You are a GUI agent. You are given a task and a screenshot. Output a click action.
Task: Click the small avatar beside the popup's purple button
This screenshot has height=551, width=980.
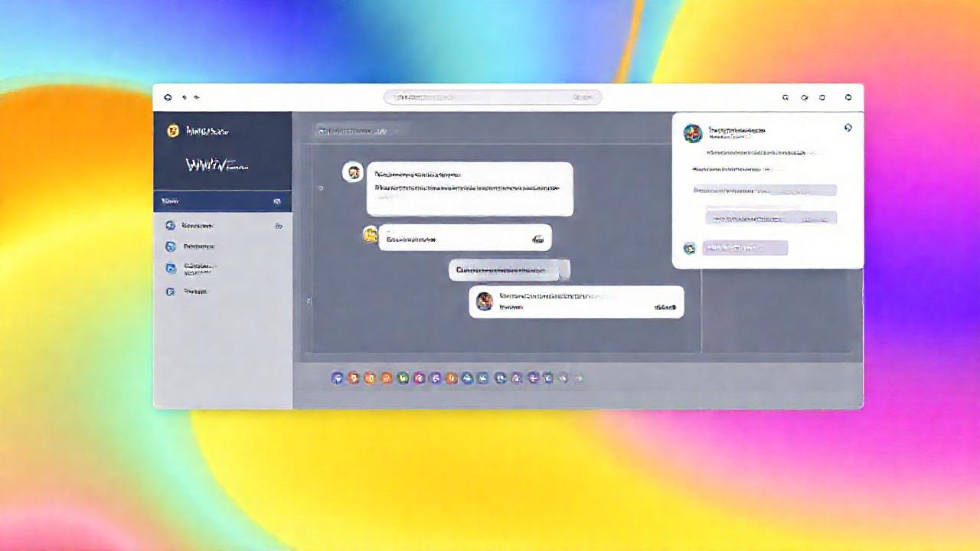690,248
